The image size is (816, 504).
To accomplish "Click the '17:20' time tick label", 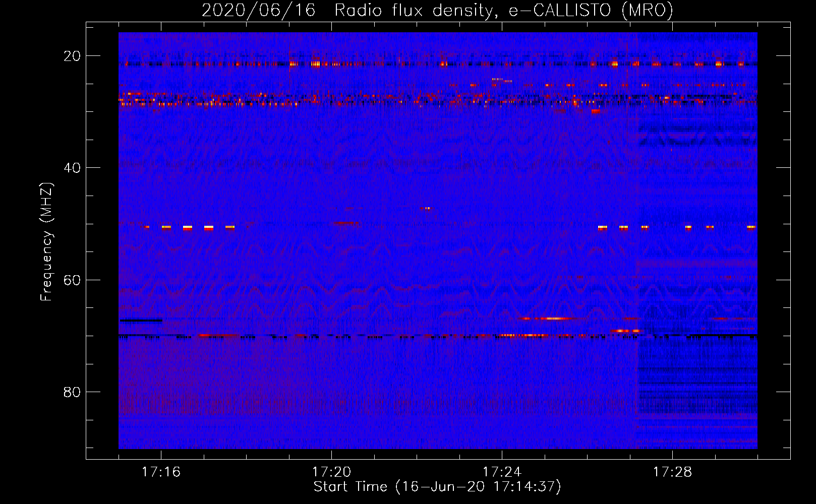I will [331, 472].
